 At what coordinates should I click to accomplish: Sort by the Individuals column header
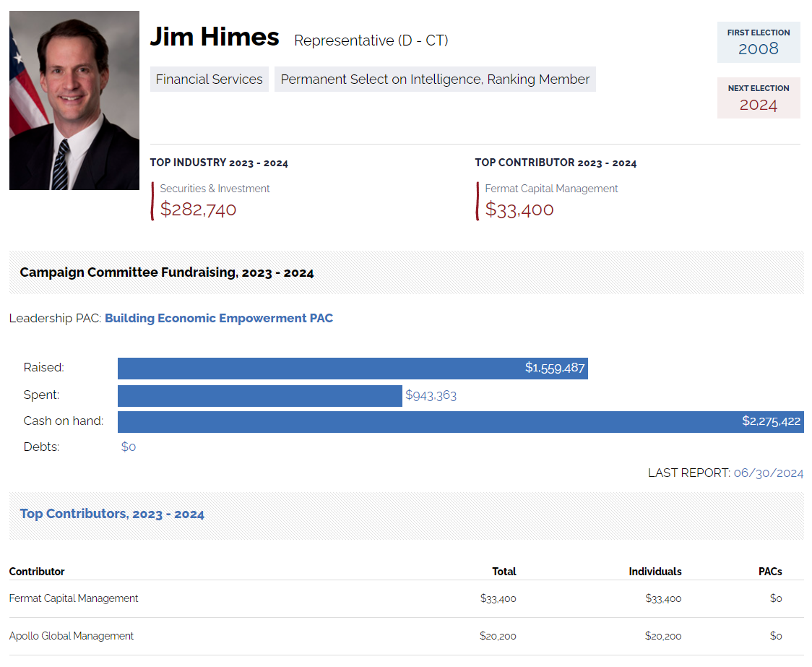(655, 572)
